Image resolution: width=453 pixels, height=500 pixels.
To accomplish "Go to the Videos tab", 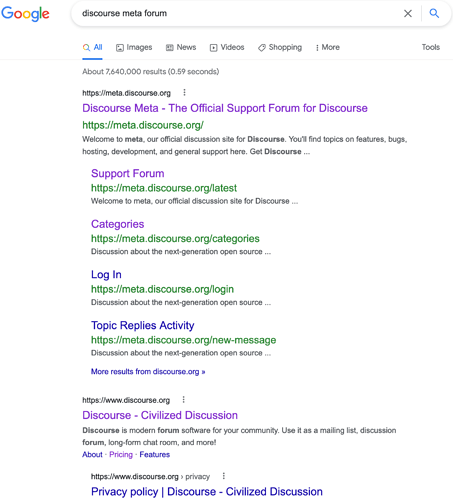I will tap(227, 47).
